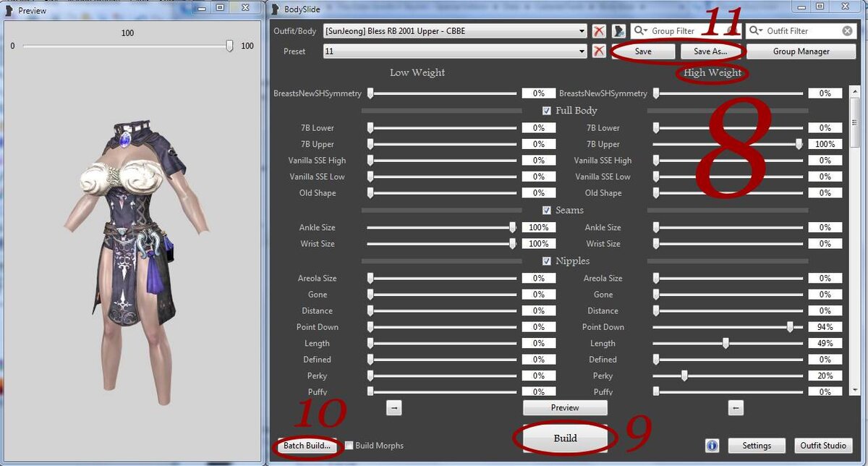Clear the Outfit Filter field
Screen dimensions: 868x466
click(847, 31)
